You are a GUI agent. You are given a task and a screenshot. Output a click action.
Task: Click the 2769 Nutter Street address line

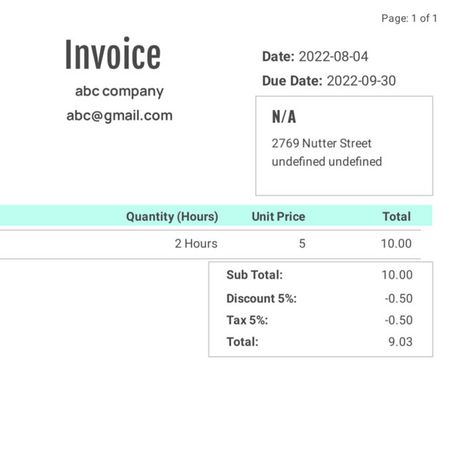point(321,143)
